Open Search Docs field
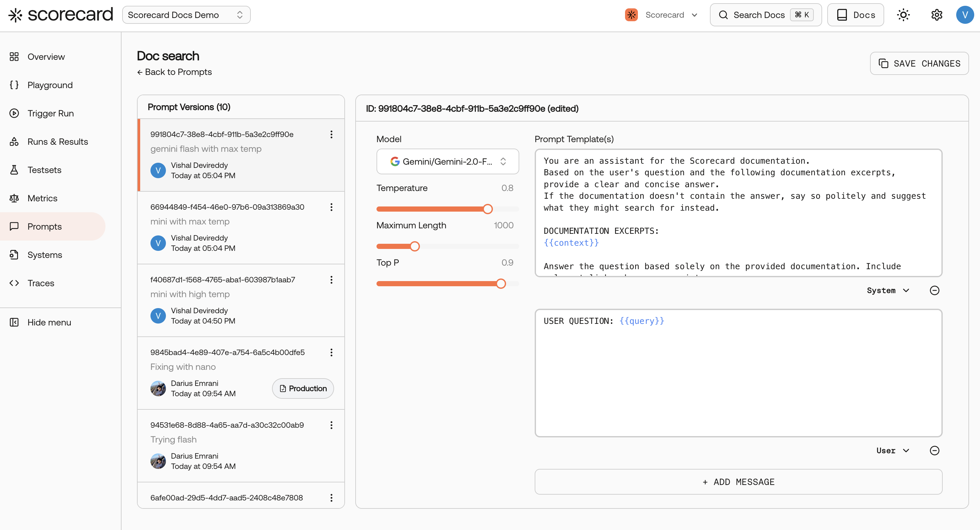 [x=766, y=15]
